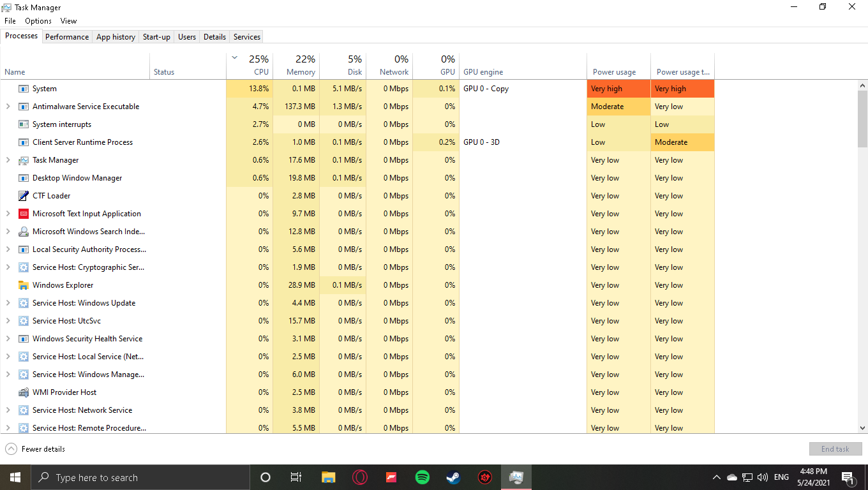
Task: Expand the Microsoft Text Input Application row
Action: (x=8, y=214)
